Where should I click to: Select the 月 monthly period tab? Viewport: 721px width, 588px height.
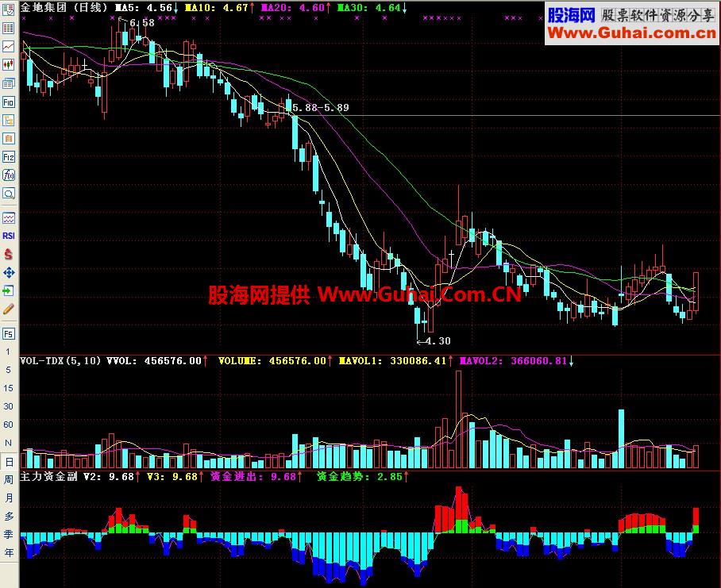(x=8, y=498)
